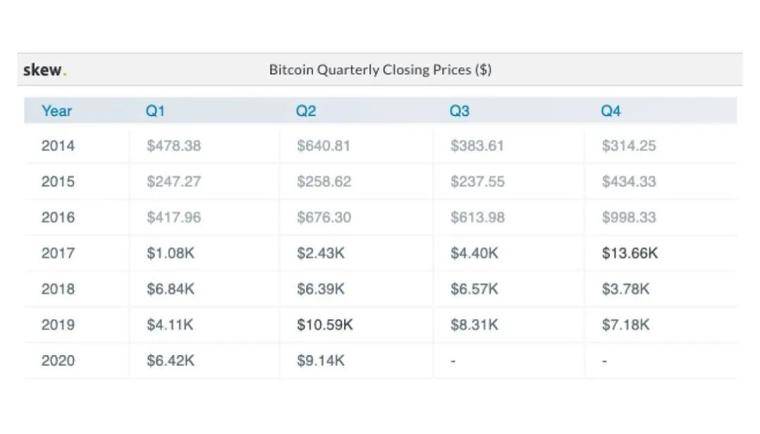The height and width of the screenshot is (434, 760).
Task: Select the Q1 column header
Action: coord(155,111)
